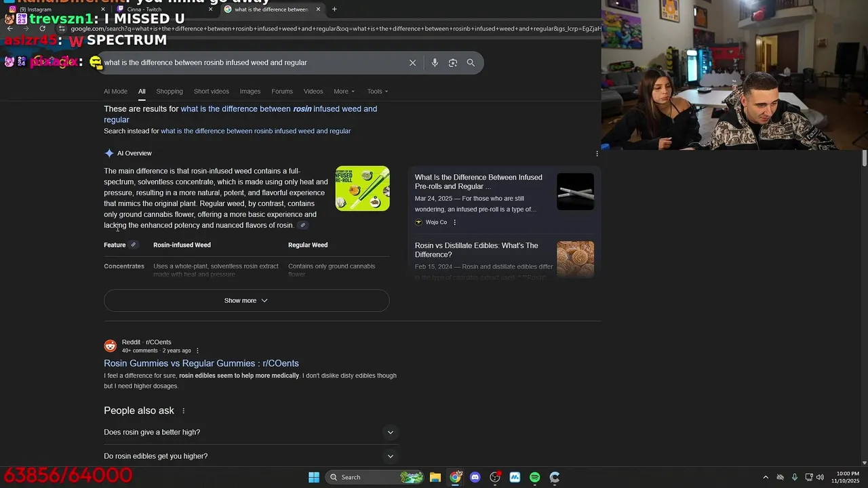Click the link icon beside 'Feature' heading
Viewport: 868px width, 488px height.
point(134,245)
